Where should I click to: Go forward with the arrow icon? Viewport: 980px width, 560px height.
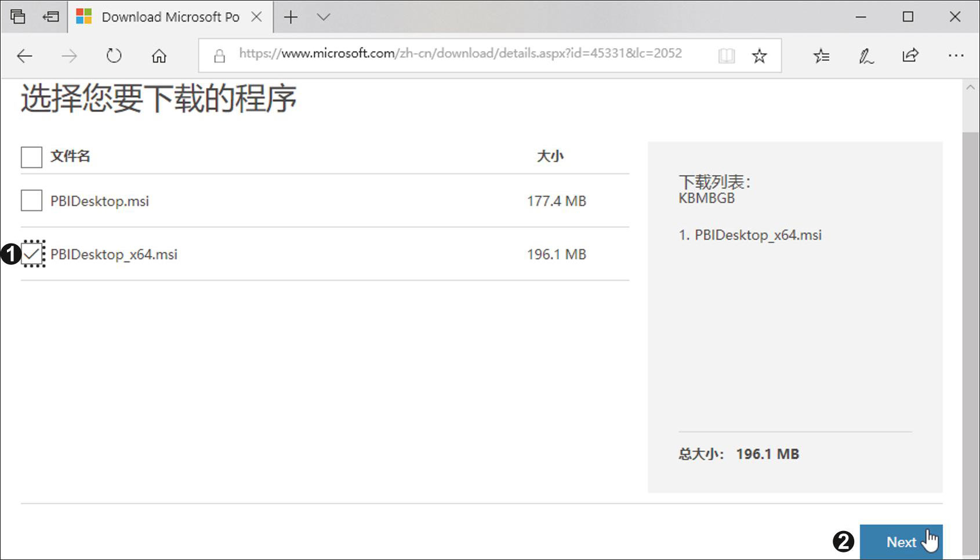tap(69, 56)
